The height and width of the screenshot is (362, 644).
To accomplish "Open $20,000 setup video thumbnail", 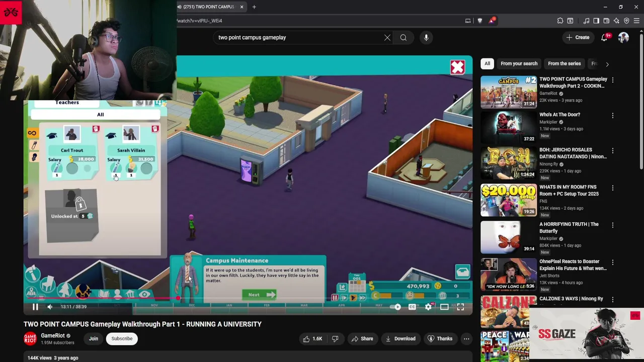I will [509, 200].
